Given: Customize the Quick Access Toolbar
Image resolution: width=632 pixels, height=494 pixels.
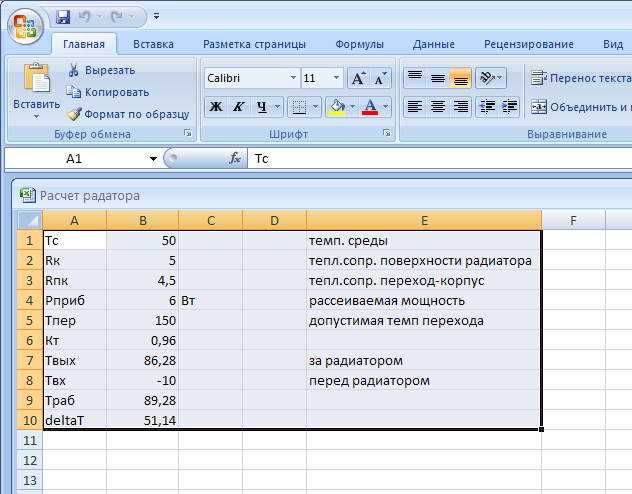Looking at the screenshot, I should point(156,17).
